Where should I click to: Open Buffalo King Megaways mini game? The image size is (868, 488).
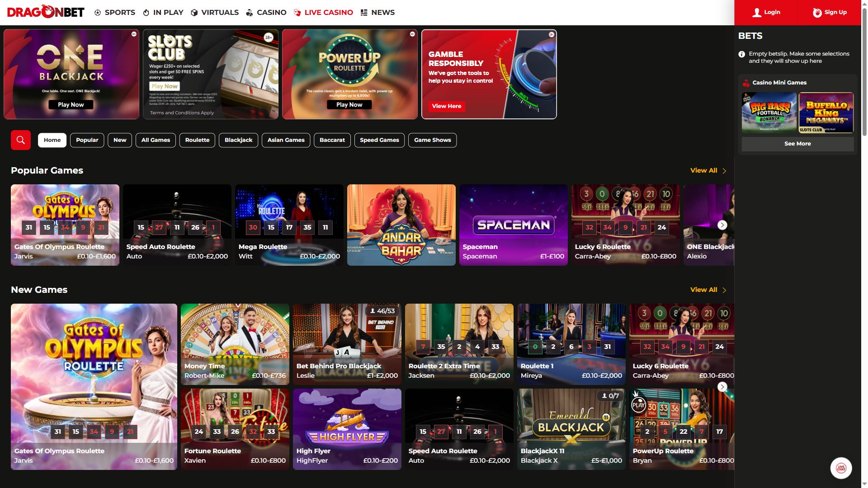(826, 113)
